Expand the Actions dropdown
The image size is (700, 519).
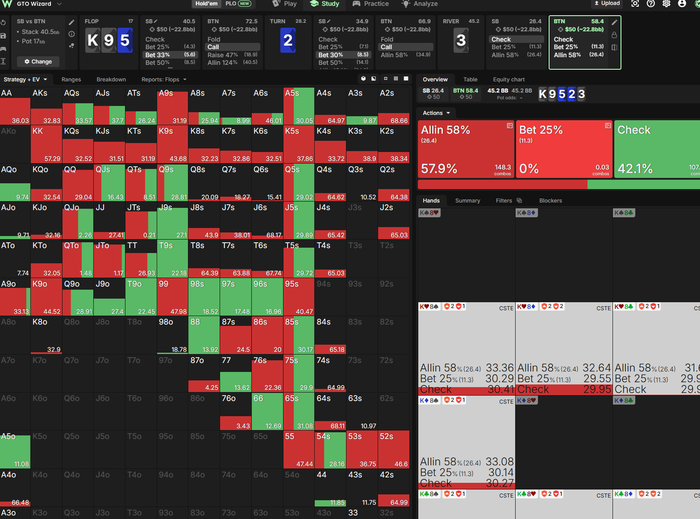(436, 113)
